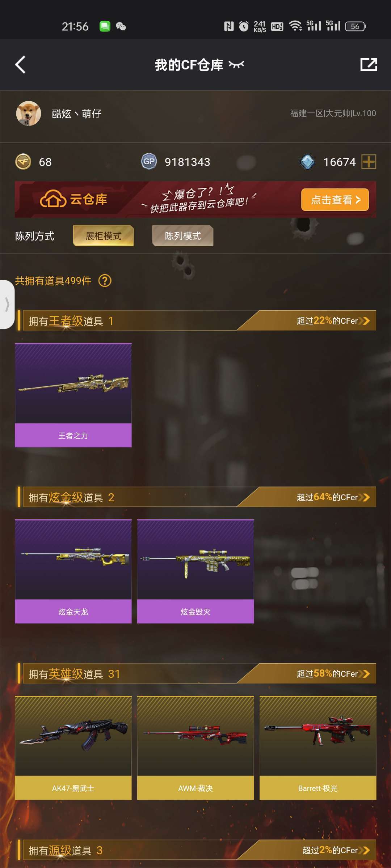Select the AK47-黑武士 weapon card
Image resolution: width=391 pixels, height=868 pixels.
[73, 748]
